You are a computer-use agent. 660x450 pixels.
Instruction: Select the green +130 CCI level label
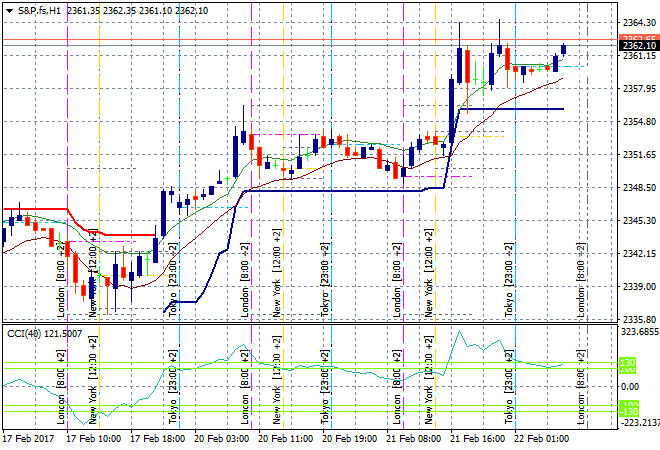click(626, 362)
